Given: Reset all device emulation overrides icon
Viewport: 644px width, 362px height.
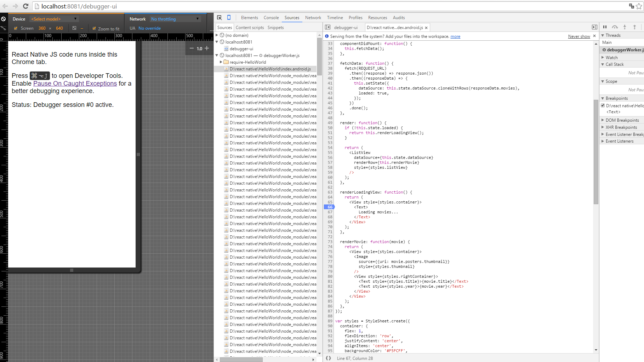Looking at the screenshot, I should 4,19.
